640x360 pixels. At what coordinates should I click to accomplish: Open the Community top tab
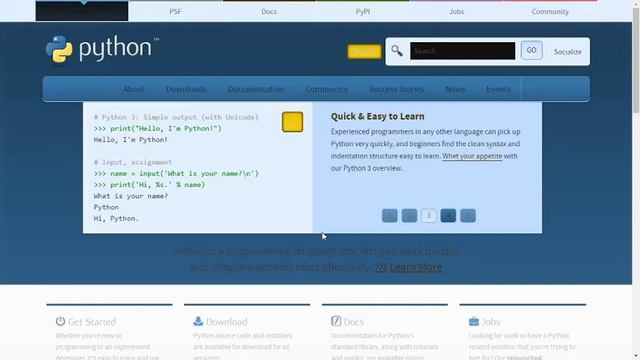click(x=550, y=11)
